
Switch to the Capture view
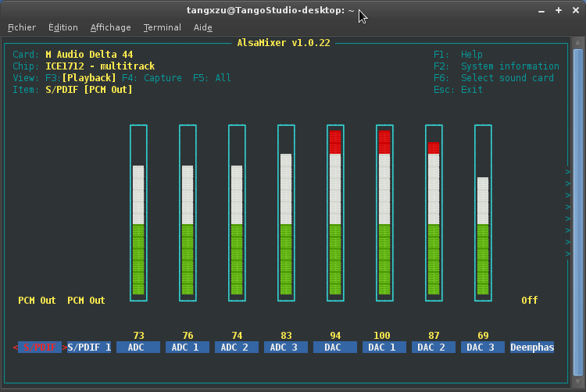coord(152,78)
